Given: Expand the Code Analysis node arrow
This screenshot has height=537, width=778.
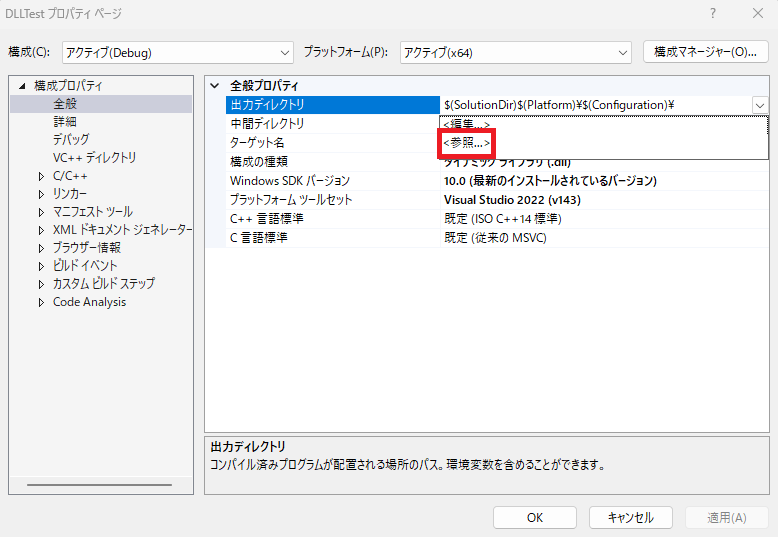Looking at the screenshot, I should click(41, 302).
